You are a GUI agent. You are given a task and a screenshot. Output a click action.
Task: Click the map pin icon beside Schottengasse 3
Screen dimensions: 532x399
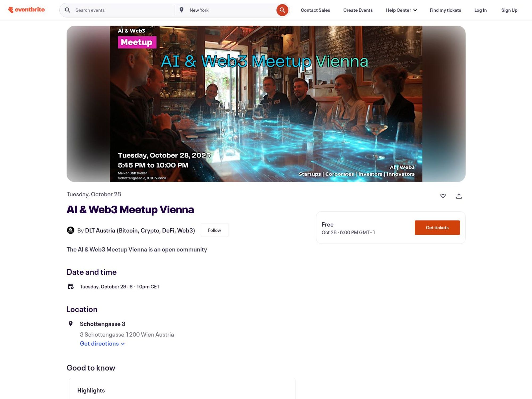70,324
